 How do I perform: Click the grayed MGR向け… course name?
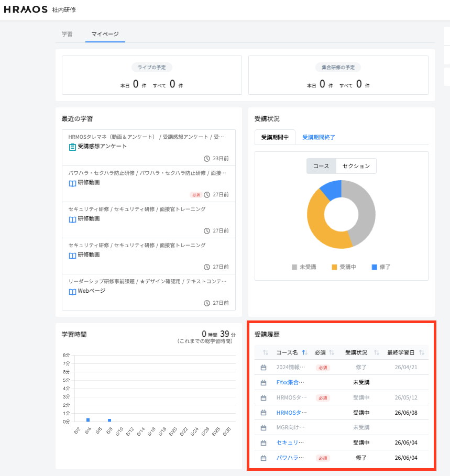290,427
